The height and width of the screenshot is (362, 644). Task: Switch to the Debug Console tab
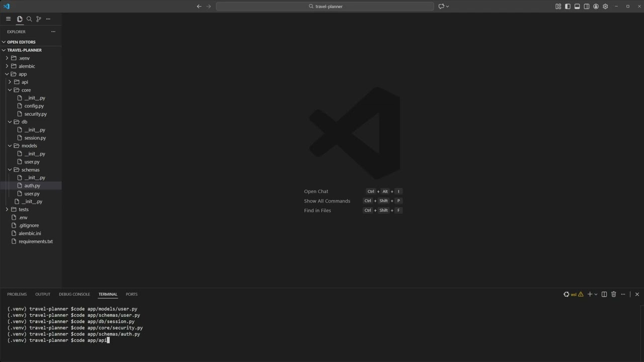tap(74, 294)
